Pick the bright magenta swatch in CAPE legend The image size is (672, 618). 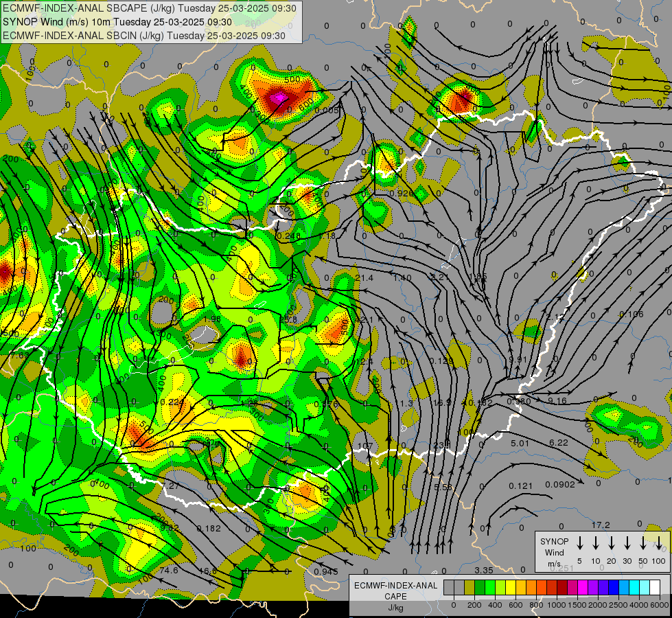(x=583, y=587)
